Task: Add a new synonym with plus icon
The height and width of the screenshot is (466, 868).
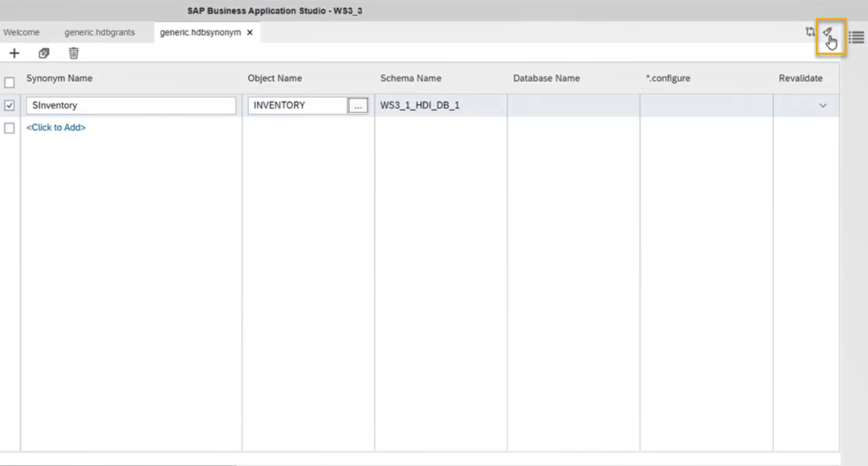Action: tap(14, 53)
